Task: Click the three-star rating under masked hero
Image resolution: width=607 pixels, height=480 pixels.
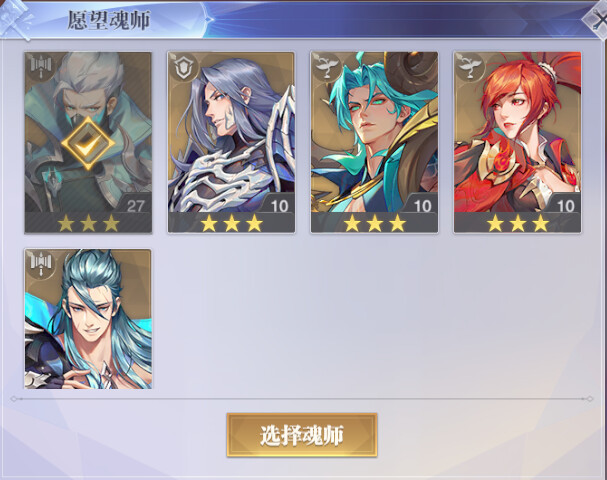Action: 88,223
